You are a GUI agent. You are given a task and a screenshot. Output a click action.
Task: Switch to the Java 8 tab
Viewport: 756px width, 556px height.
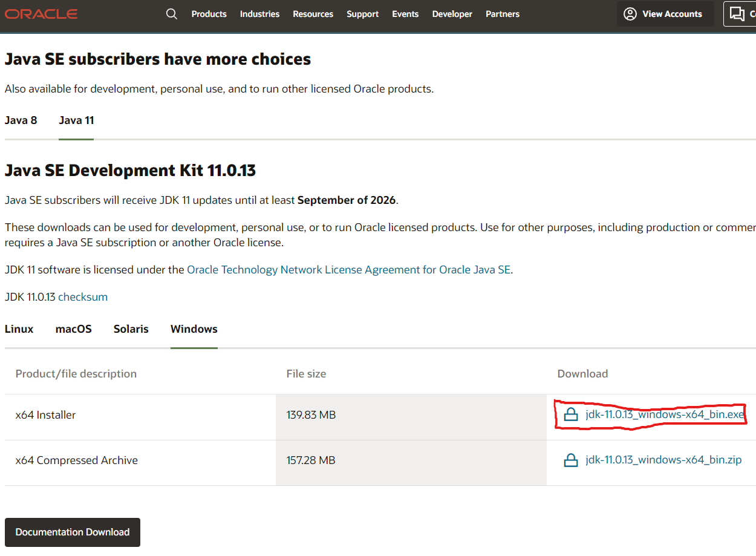coord(21,120)
